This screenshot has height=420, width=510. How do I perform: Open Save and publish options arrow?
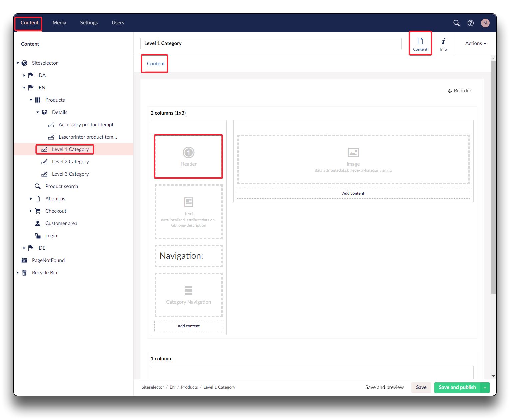coord(485,387)
